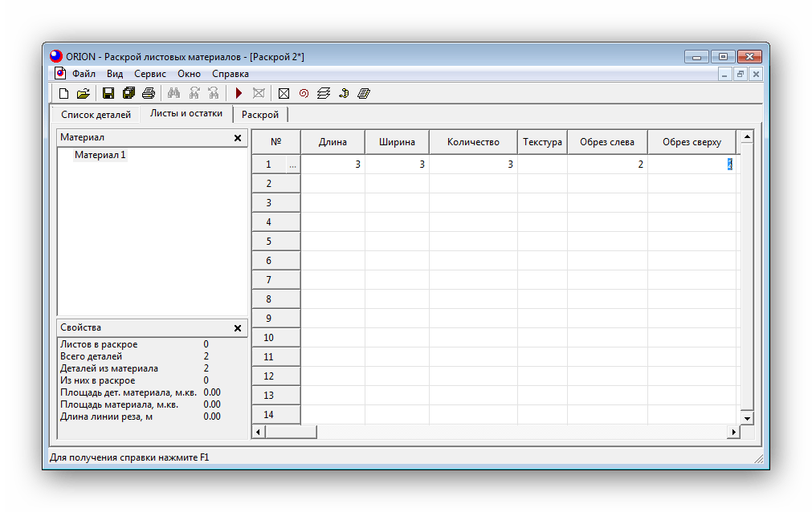Open the Файл menu
This screenshot has width=812, height=512.
84,74
